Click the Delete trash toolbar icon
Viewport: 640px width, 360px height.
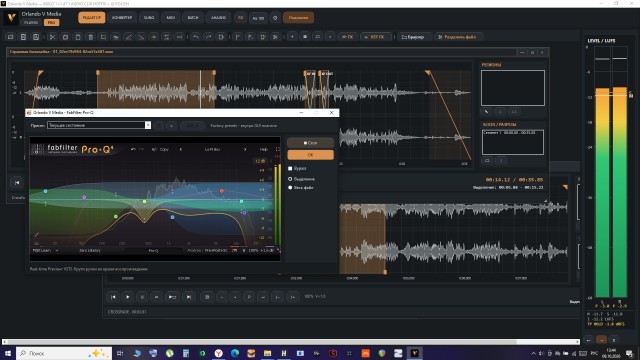click(91, 37)
